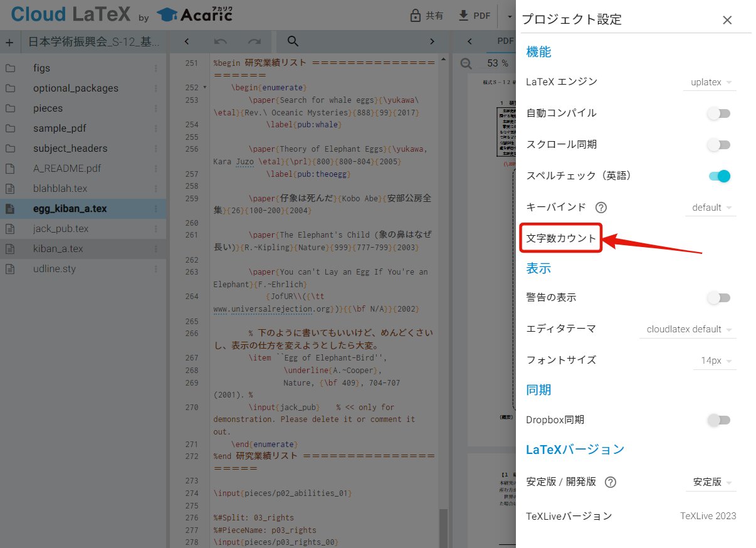The height and width of the screenshot is (548, 756).
Task: Open the A_README.pdf file
Action: click(x=66, y=169)
